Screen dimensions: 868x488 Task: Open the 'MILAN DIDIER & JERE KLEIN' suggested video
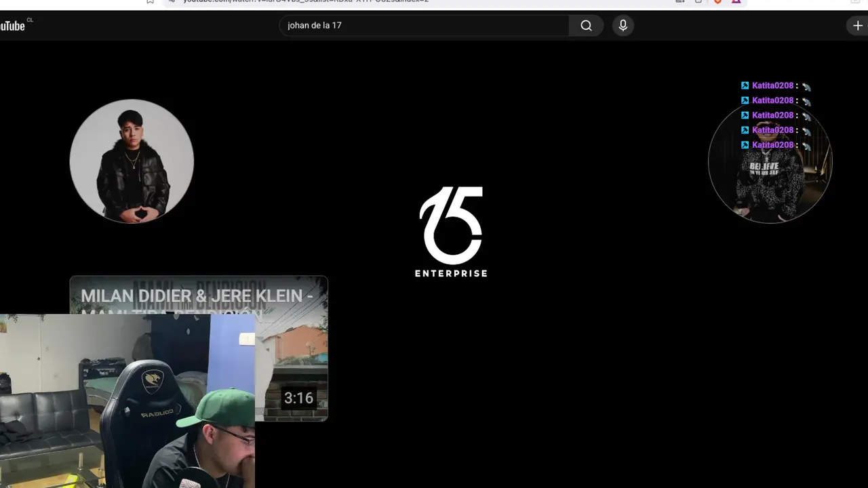(199, 348)
